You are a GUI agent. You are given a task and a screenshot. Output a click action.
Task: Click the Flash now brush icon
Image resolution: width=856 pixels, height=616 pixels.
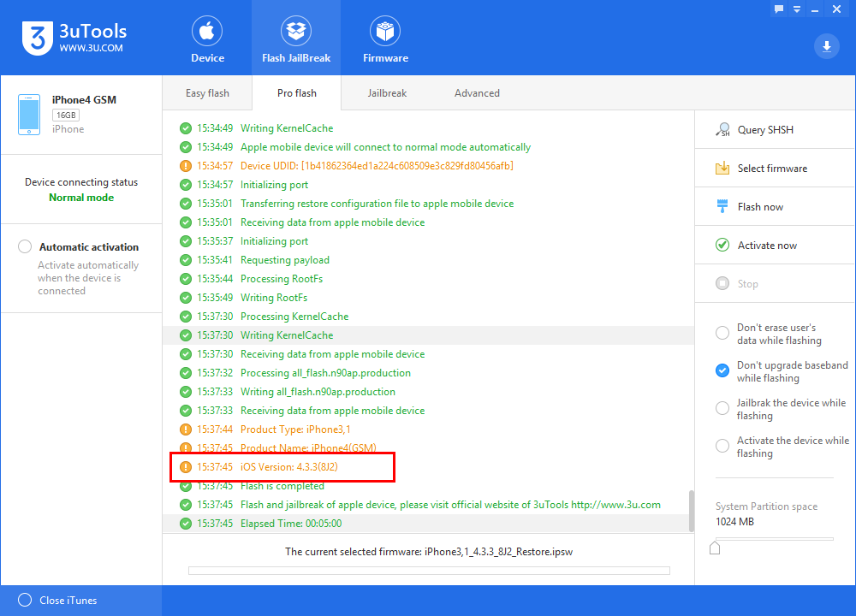pyautogui.click(x=722, y=206)
